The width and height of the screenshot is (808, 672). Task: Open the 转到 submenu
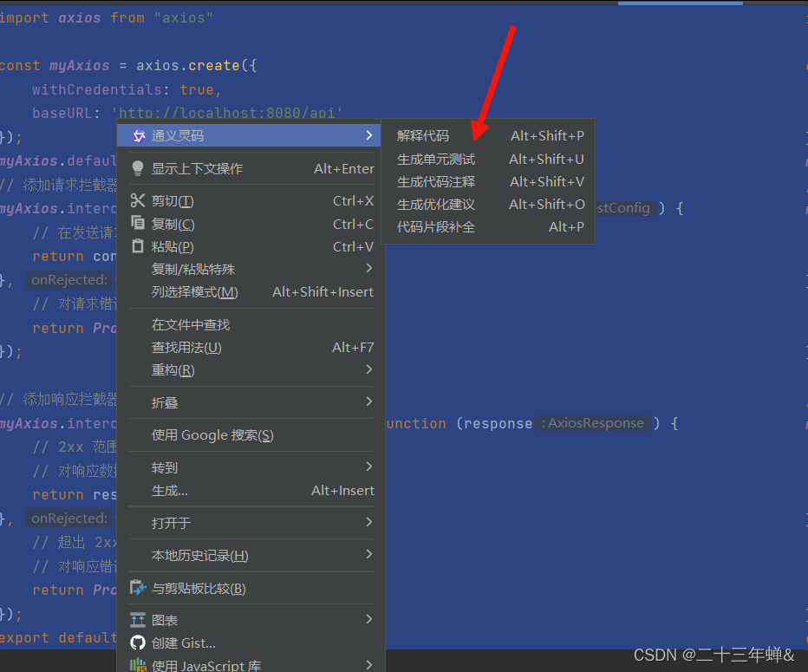(249, 467)
